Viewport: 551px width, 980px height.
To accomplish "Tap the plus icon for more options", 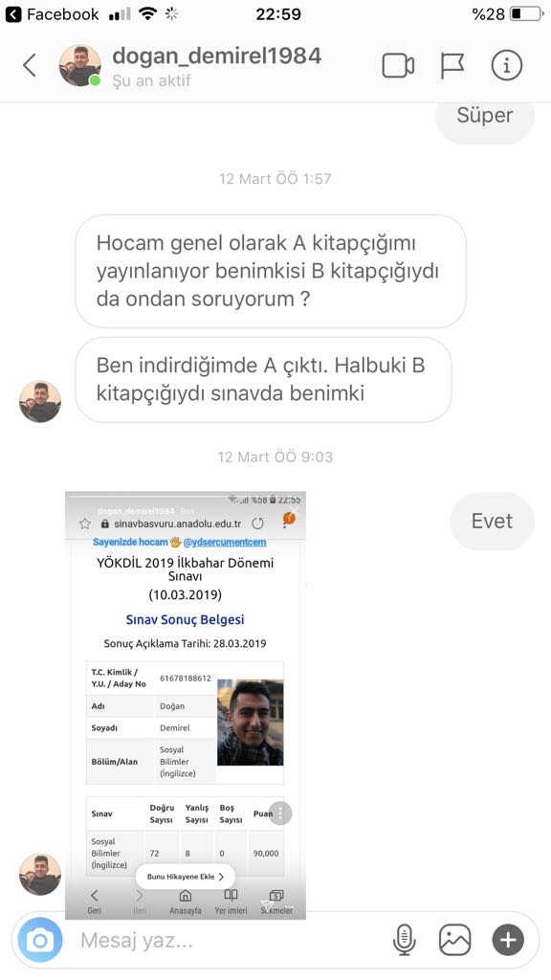I will point(508,940).
